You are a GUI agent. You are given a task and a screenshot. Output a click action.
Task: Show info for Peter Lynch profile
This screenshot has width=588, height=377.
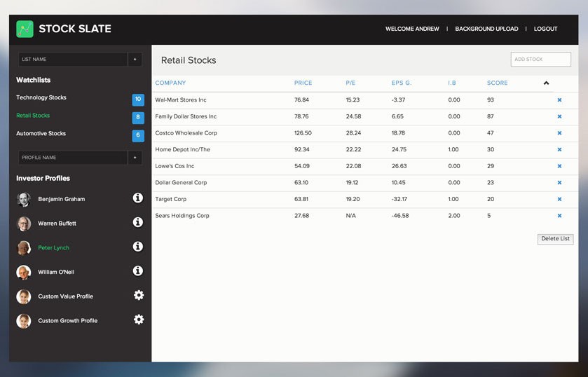[x=138, y=247]
